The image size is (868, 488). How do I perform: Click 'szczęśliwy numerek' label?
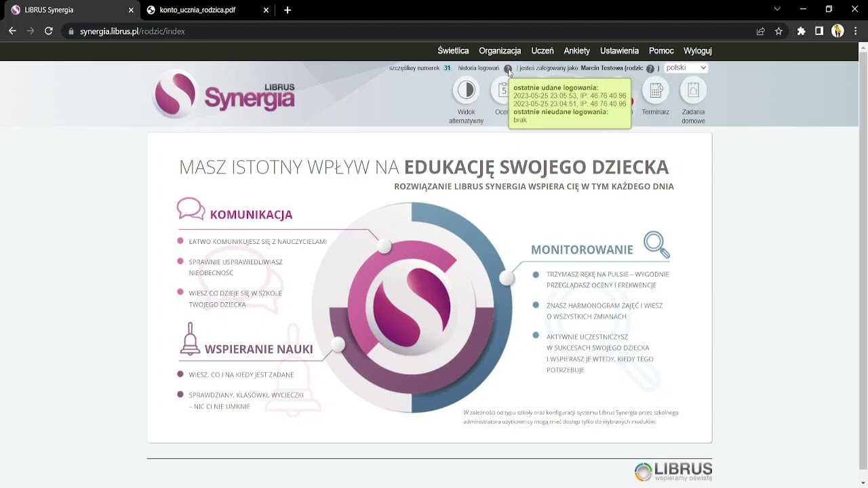[414, 68]
